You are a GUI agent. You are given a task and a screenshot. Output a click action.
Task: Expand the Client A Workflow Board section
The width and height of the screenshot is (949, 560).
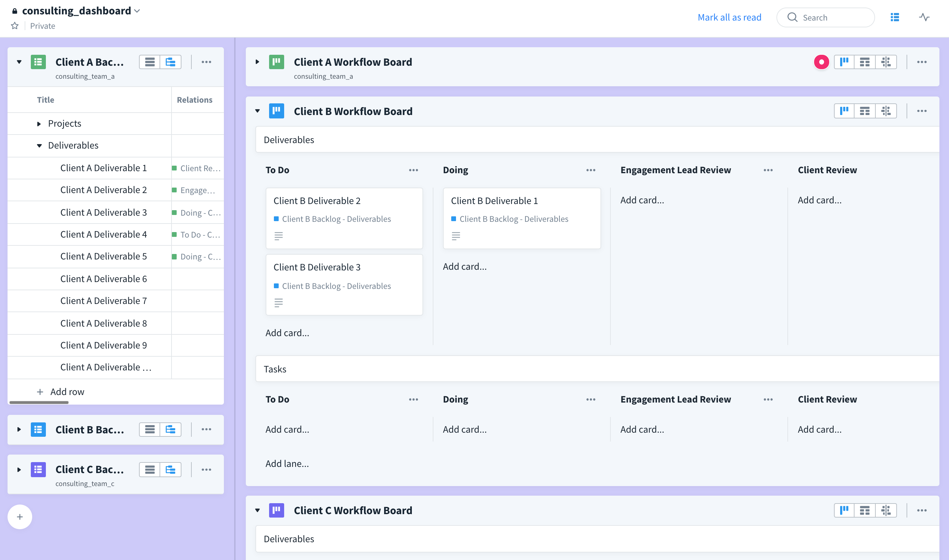258,62
